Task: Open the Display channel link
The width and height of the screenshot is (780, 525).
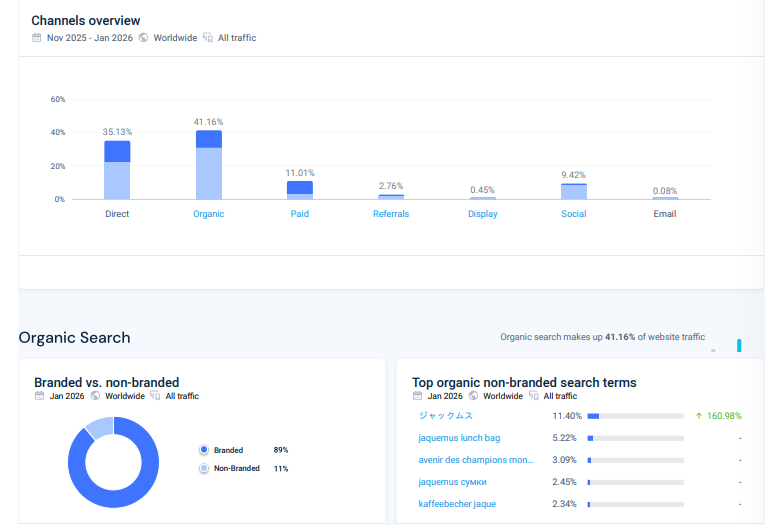Action: [483, 214]
